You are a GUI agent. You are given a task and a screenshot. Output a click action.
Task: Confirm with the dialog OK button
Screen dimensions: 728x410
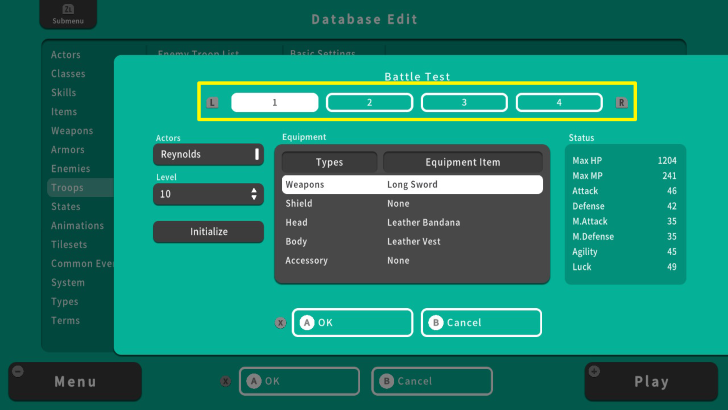tap(352, 323)
